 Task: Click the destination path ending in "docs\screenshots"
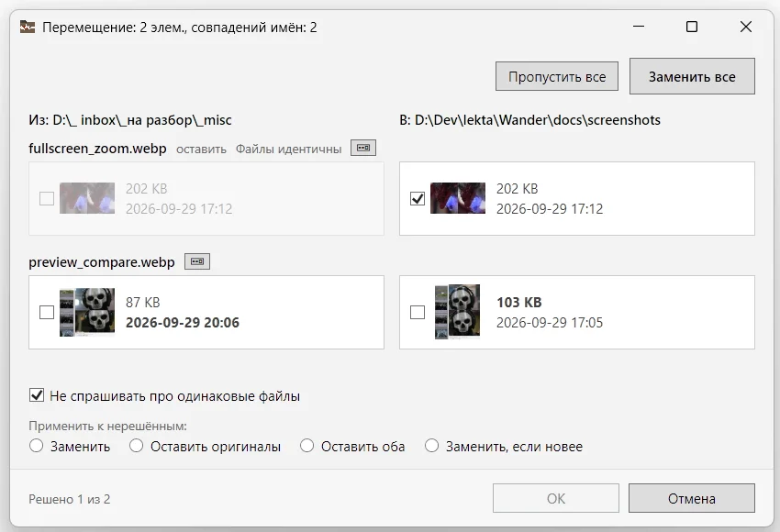[x=529, y=120]
